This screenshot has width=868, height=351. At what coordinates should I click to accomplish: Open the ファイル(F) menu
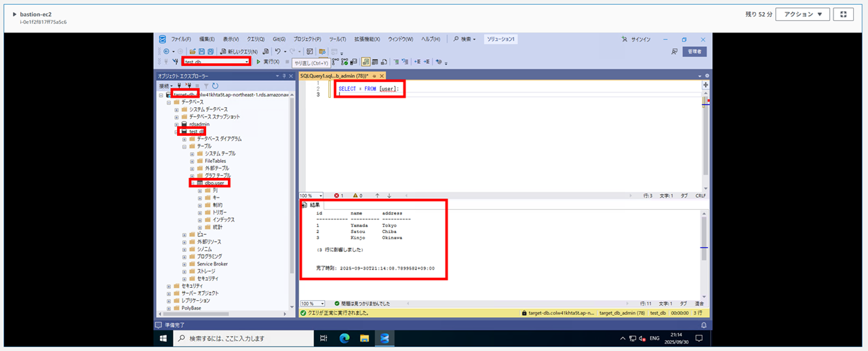pos(181,39)
